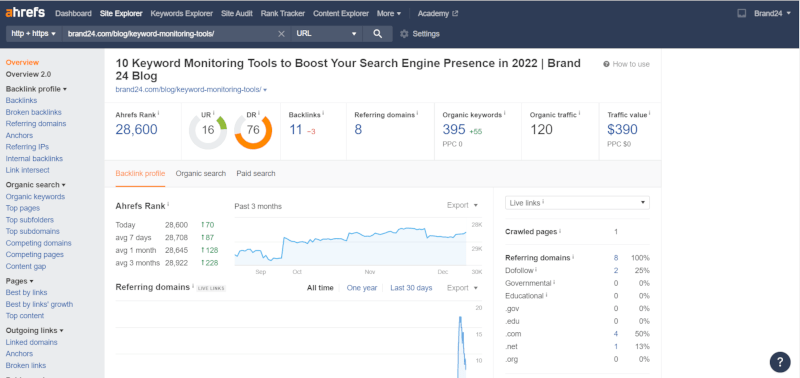Collapse the Outgoing links sidebar section
The width and height of the screenshot is (800, 378).
pos(35,331)
